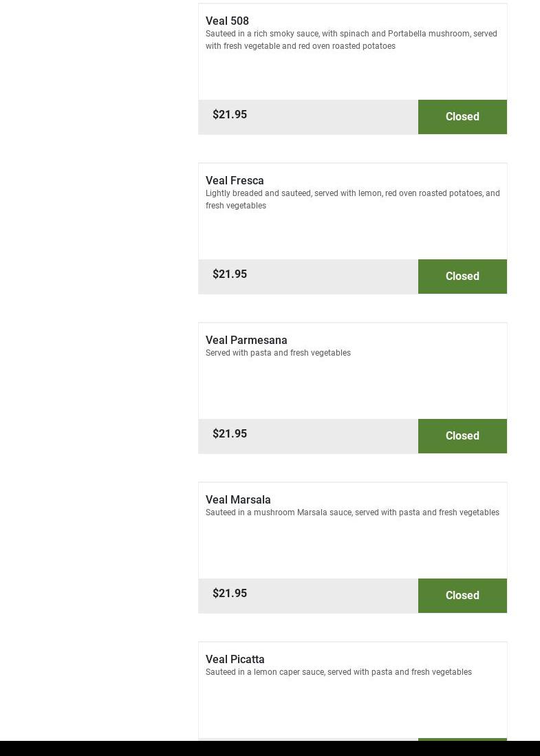Open the Veal Fresca menu item title
540x756 pixels.
tap(235, 181)
